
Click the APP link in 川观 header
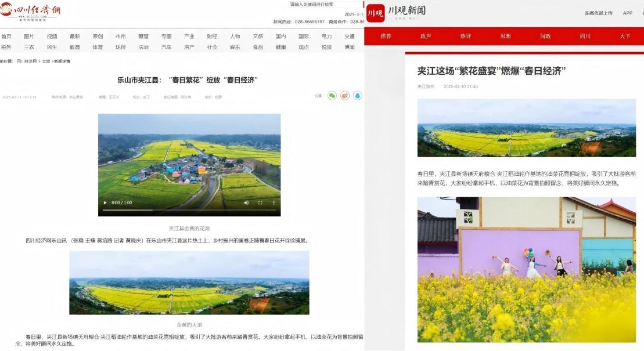click(628, 13)
